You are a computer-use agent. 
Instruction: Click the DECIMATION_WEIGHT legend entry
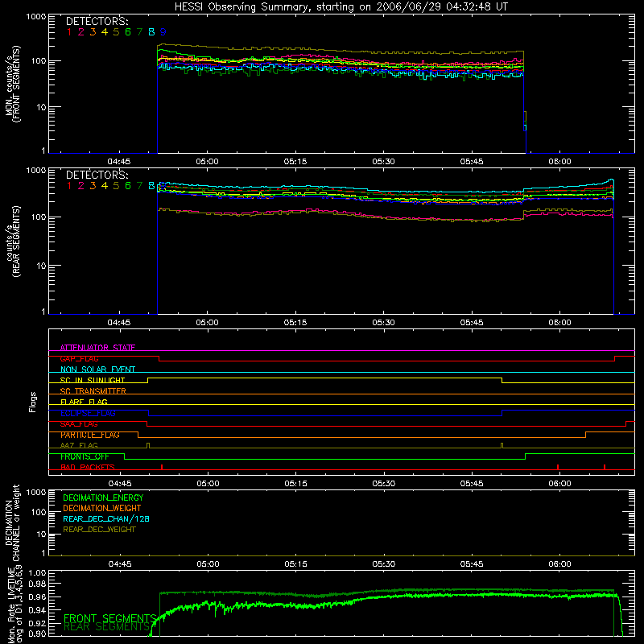click(102, 508)
